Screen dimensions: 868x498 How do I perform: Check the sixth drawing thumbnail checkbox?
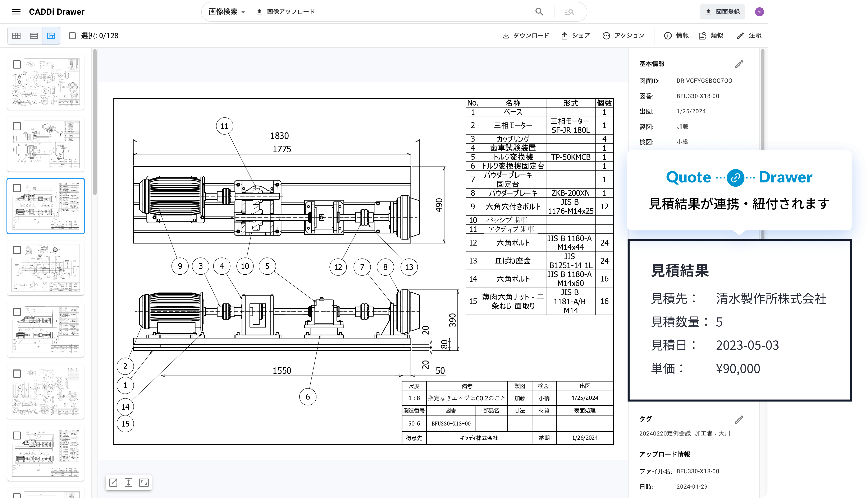(17, 373)
